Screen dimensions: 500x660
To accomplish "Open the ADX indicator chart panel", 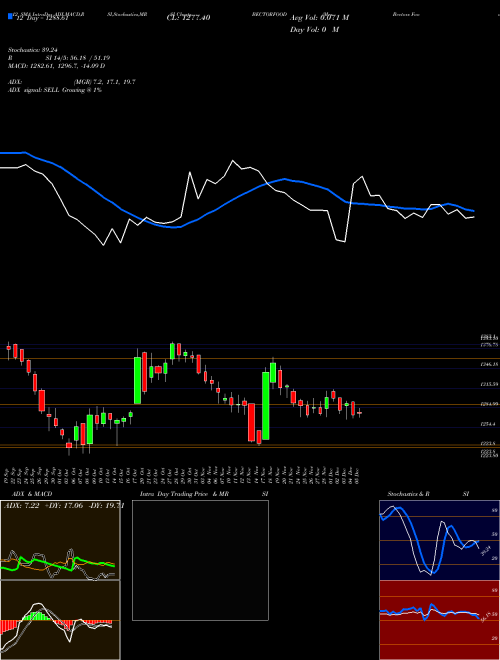I will coord(60,540).
